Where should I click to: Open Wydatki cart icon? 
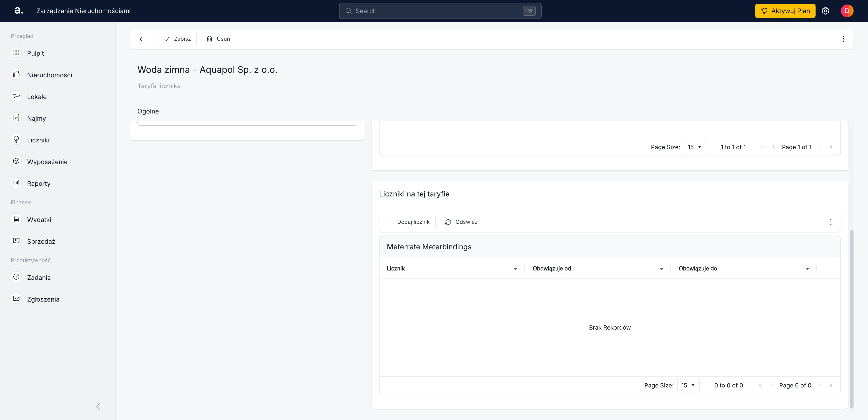(16, 219)
